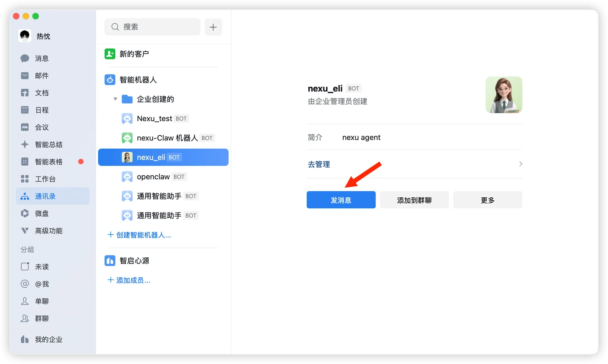Click the green 新的客户 icon
This screenshot has width=608, height=364.
point(110,54)
